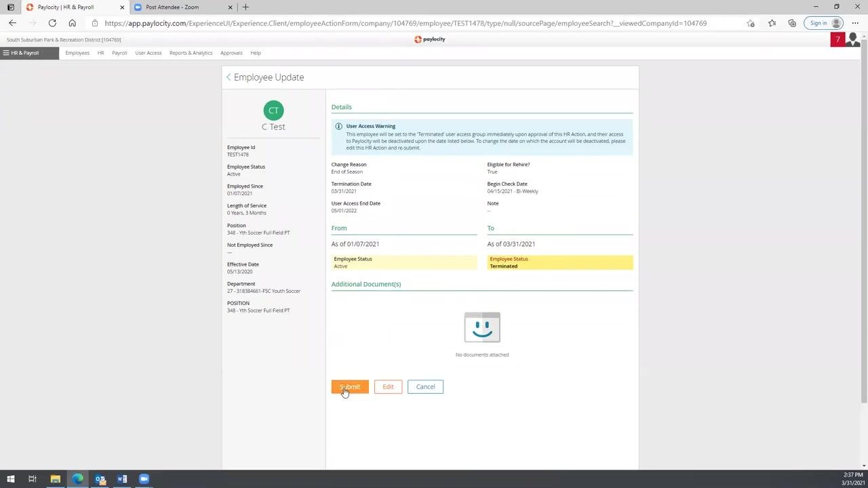Screen dimensions: 868x488
Task: Click begin check date 04/15/2021 - Bi-Weekly
Action: point(513,191)
